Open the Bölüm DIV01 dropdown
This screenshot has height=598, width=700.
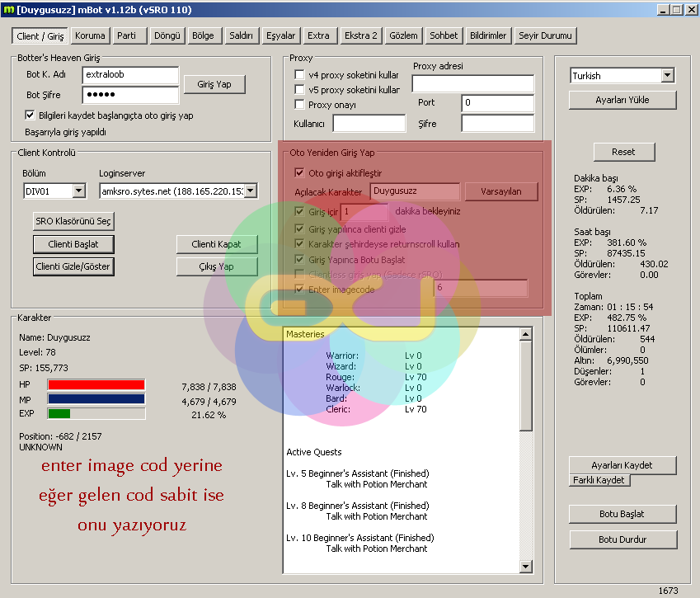pyautogui.click(x=78, y=191)
